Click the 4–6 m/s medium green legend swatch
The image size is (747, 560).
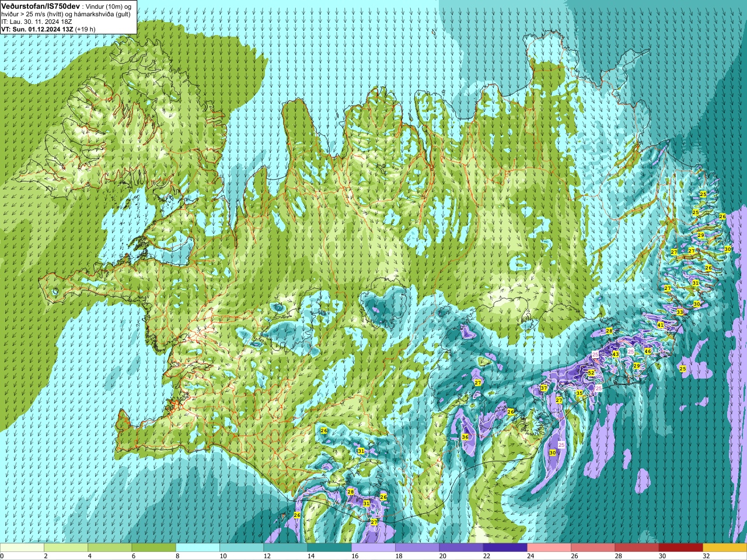point(110,548)
